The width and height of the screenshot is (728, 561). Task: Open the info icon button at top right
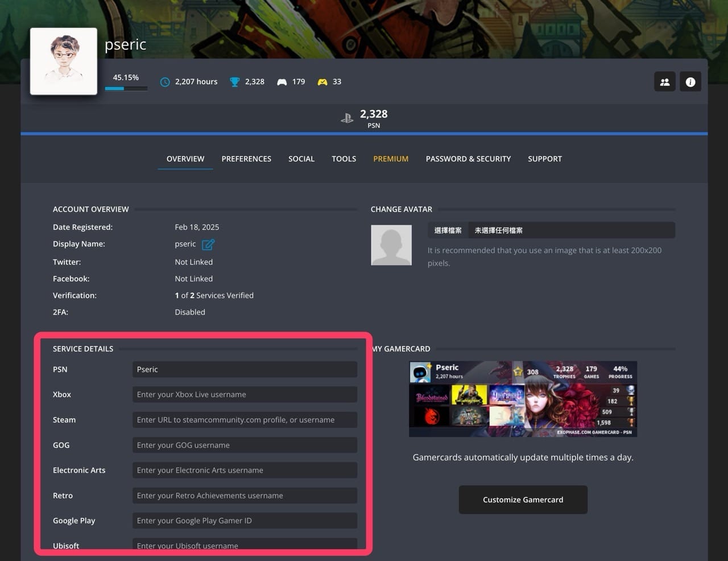coord(690,82)
